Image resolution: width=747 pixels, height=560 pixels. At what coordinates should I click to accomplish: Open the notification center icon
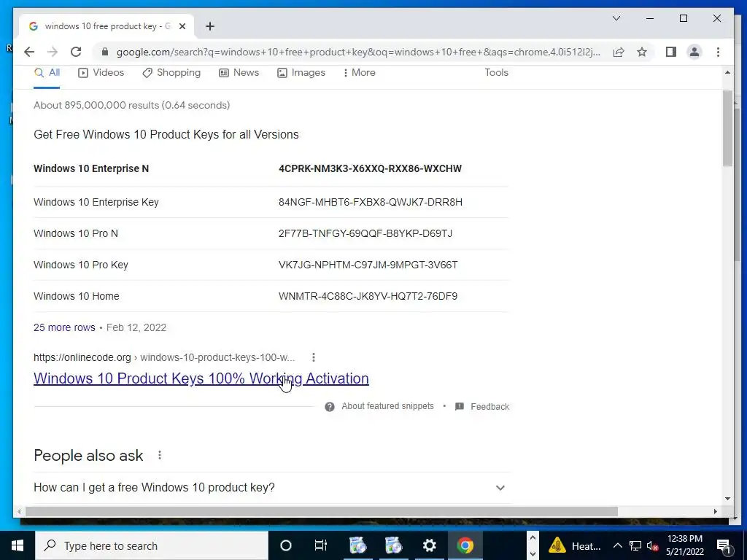coord(724,545)
